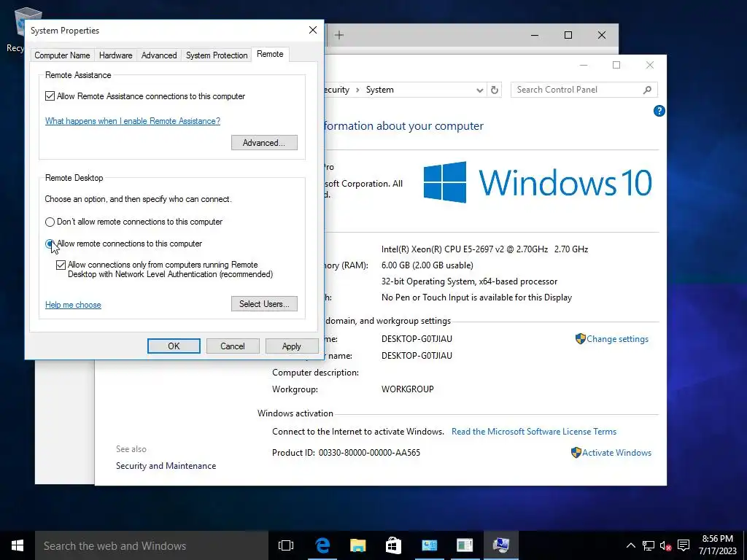Open Security and Maintenance link
The image size is (747, 560).
pos(166,466)
